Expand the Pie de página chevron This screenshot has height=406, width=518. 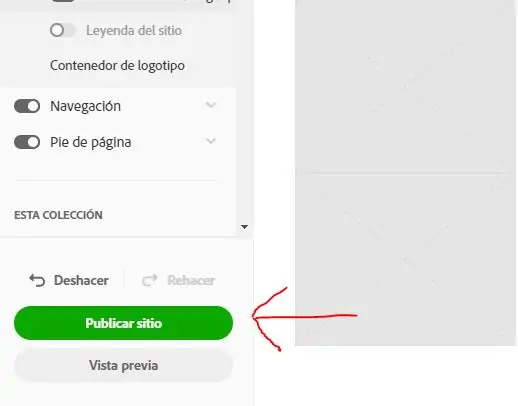coord(211,141)
